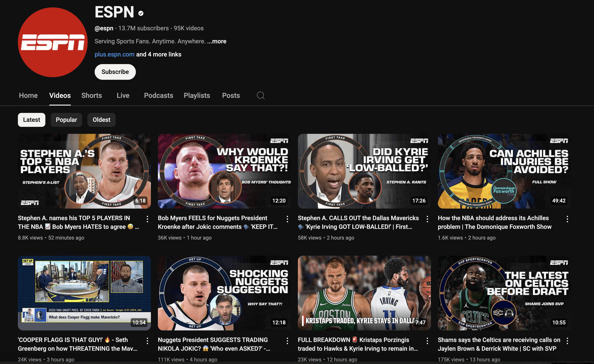The image size is (594, 364).
Task: Click the '13.7M subscribers' count text
Action: (143, 28)
